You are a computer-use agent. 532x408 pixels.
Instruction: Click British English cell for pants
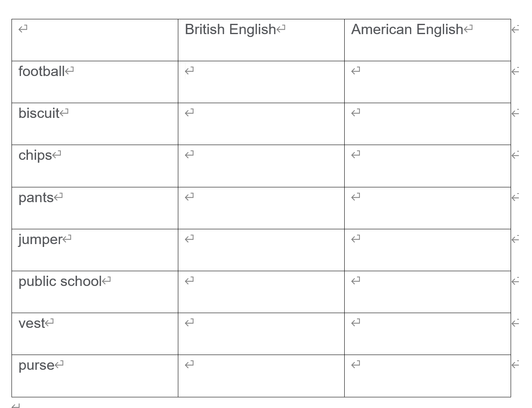(261, 208)
